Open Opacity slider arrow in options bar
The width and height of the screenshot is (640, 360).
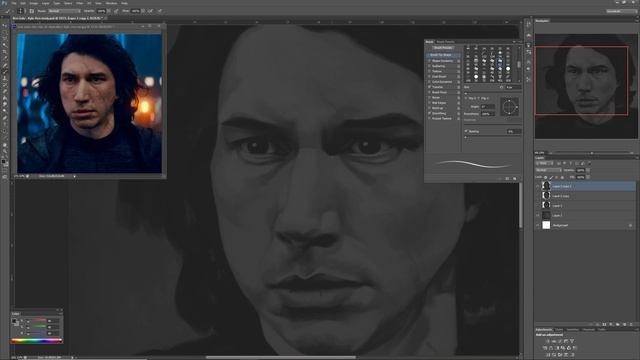[109, 11]
